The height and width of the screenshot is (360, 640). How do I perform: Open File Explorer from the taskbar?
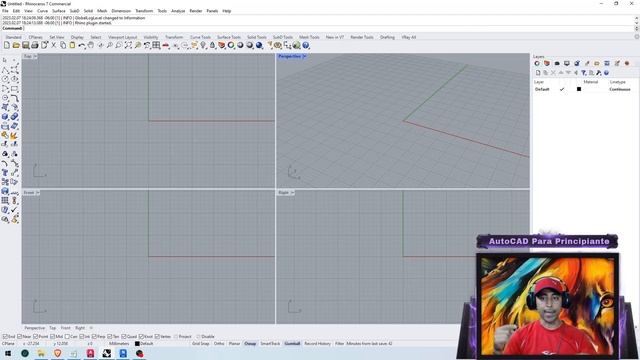(41, 353)
